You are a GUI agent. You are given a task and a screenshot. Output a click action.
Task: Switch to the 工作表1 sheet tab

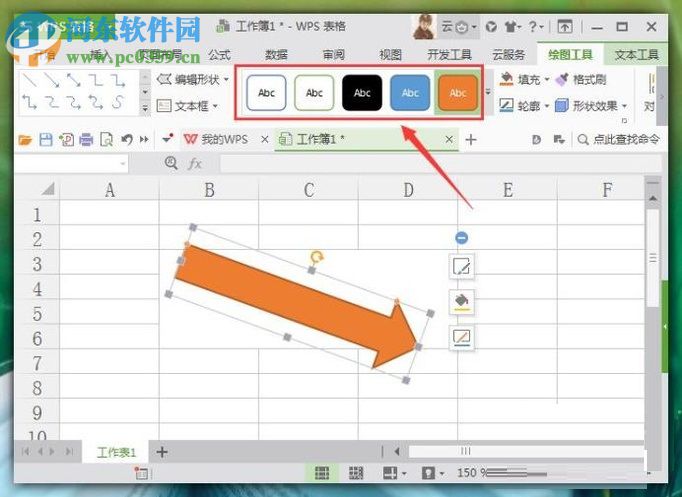(116, 453)
